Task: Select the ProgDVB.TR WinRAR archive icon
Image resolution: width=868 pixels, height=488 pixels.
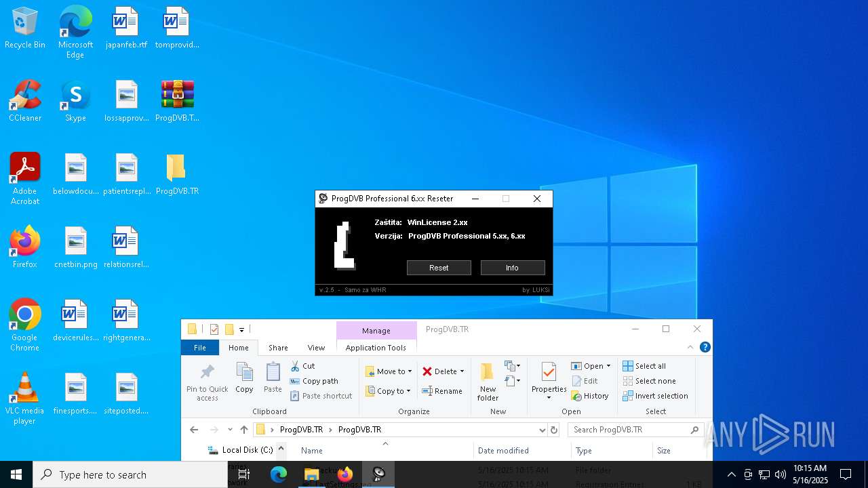Action: point(177,101)
